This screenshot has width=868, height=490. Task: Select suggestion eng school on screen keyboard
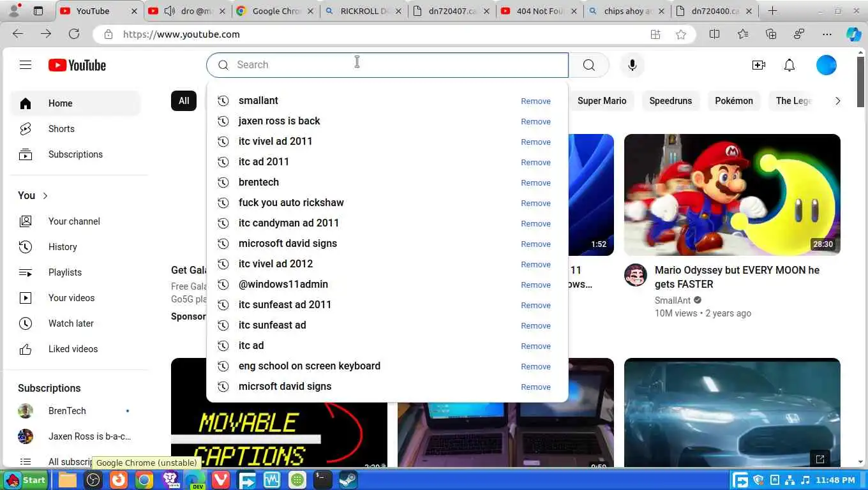tap(309, 366)
